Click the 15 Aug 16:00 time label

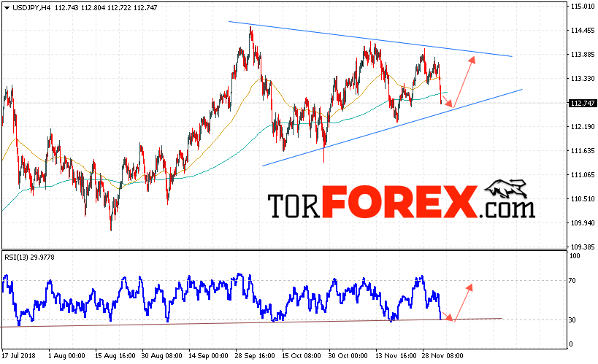pos(115,356)
